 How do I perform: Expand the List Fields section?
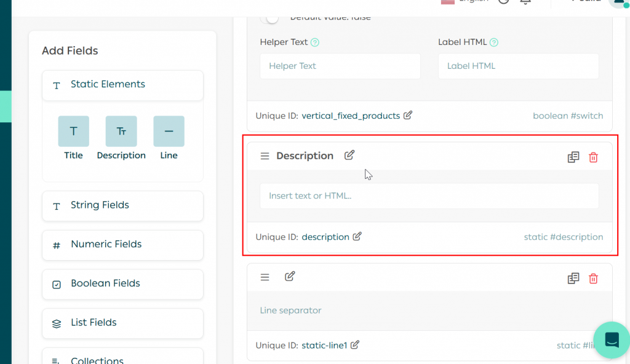coord(122,323)
